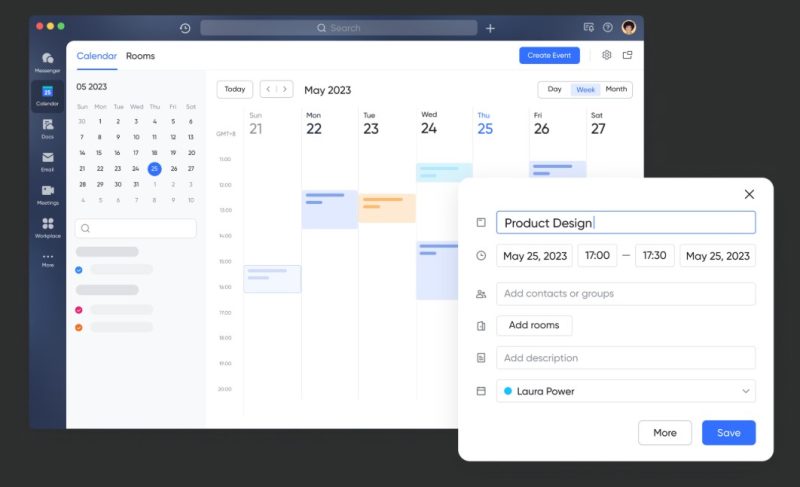Pop out the calendar window icon
Viewport: 800px width, 487px height.
pyautogui.click(x=628, y=55)
